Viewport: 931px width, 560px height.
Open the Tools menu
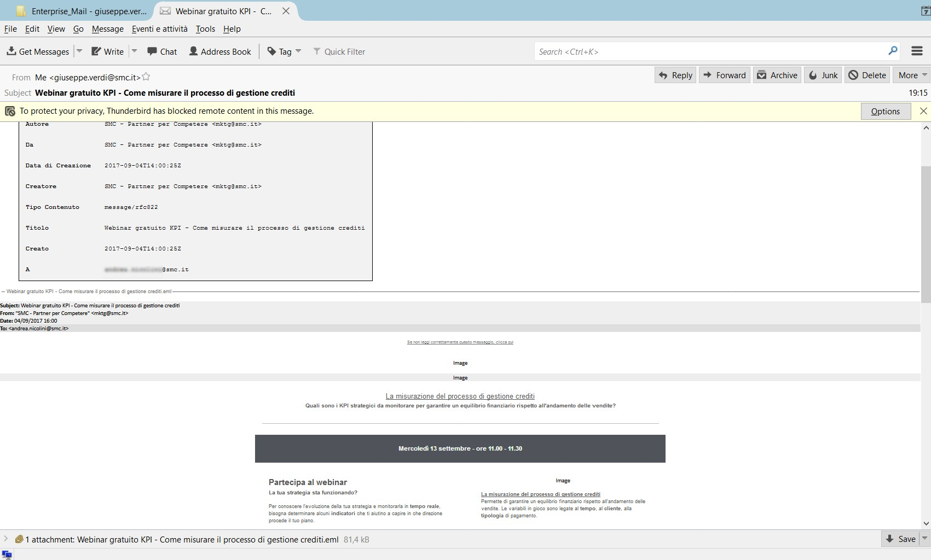coord(205,29)
